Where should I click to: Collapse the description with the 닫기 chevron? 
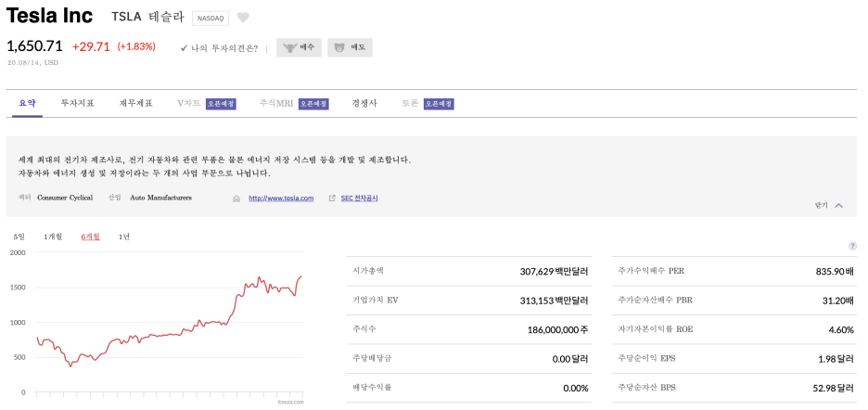pyautogui.click(x=838, y=206)
